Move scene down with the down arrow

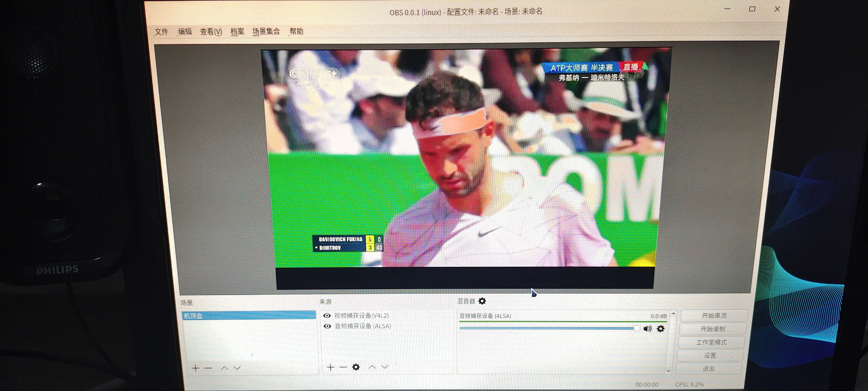point(237,368)
